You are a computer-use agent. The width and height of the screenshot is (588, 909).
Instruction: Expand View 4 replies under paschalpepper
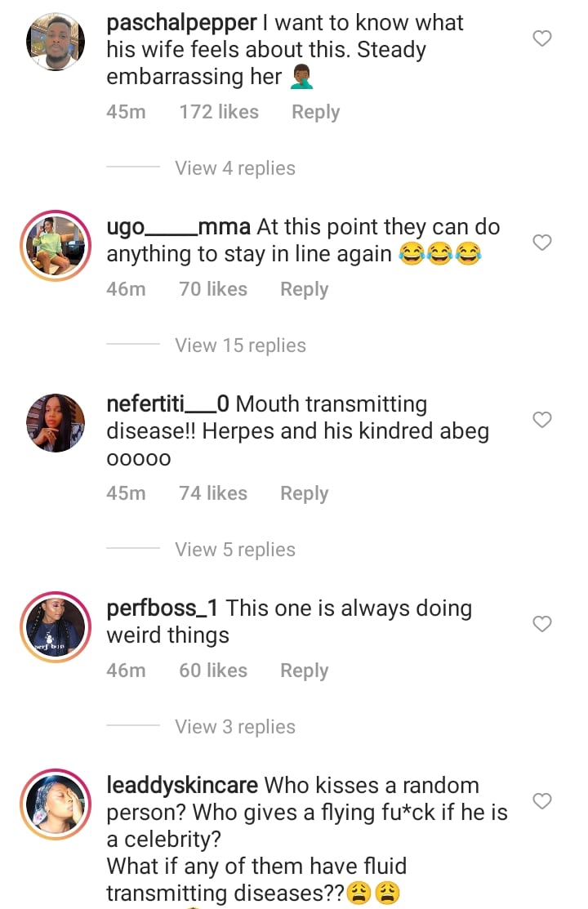tap(234, 168)
